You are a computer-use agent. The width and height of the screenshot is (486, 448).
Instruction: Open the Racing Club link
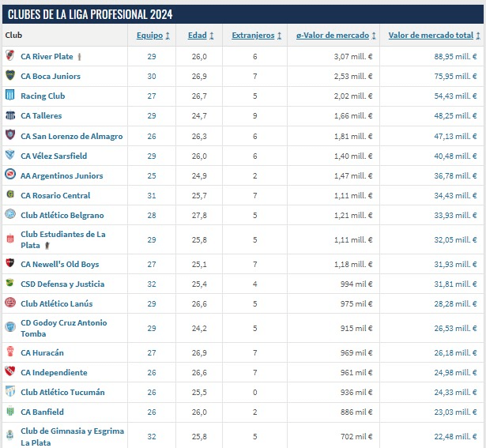(43, 96)
